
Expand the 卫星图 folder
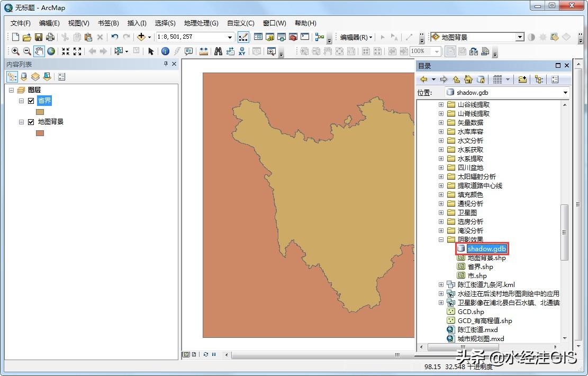click(441, 212)
